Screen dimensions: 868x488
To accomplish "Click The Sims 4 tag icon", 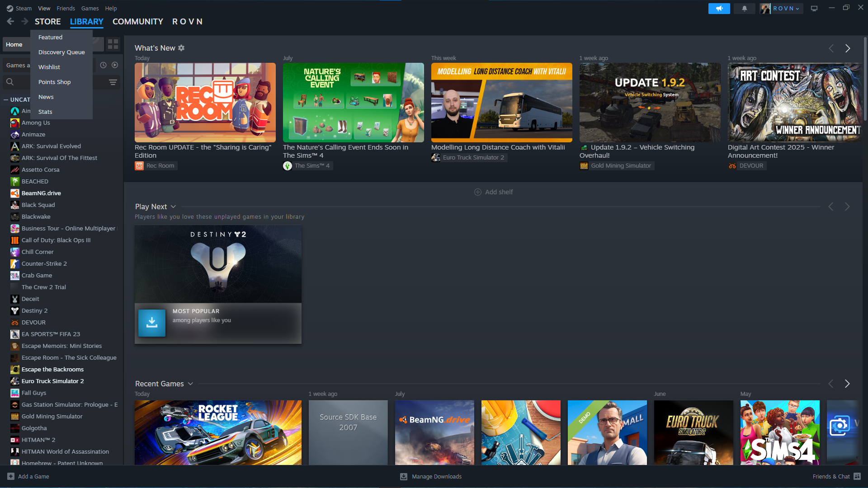I will point(288,166).
